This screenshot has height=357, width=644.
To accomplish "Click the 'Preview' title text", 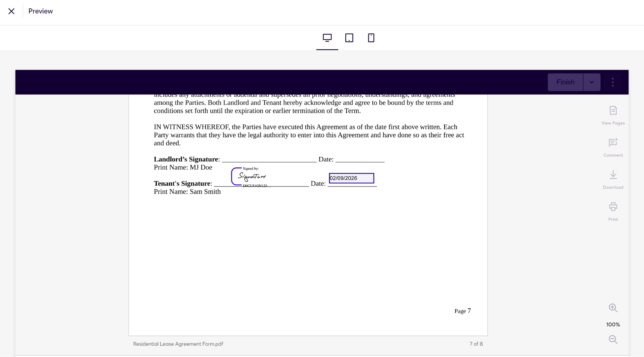I will tap(41, 11).
